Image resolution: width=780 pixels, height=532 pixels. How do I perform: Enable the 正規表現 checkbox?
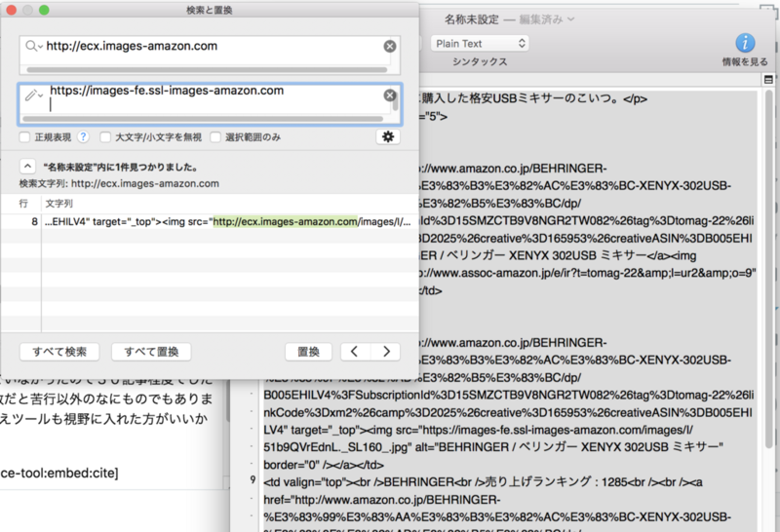tap(24, 137)
